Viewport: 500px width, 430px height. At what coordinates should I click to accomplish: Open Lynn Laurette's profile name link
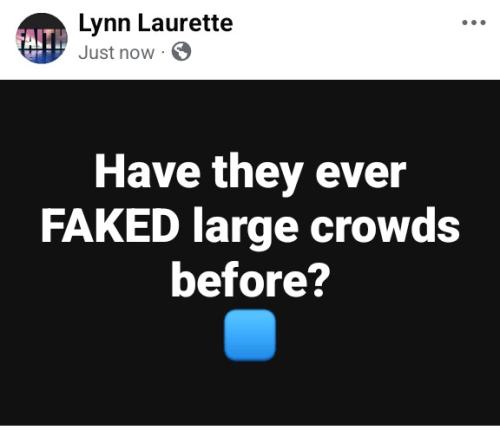(156, 23)
